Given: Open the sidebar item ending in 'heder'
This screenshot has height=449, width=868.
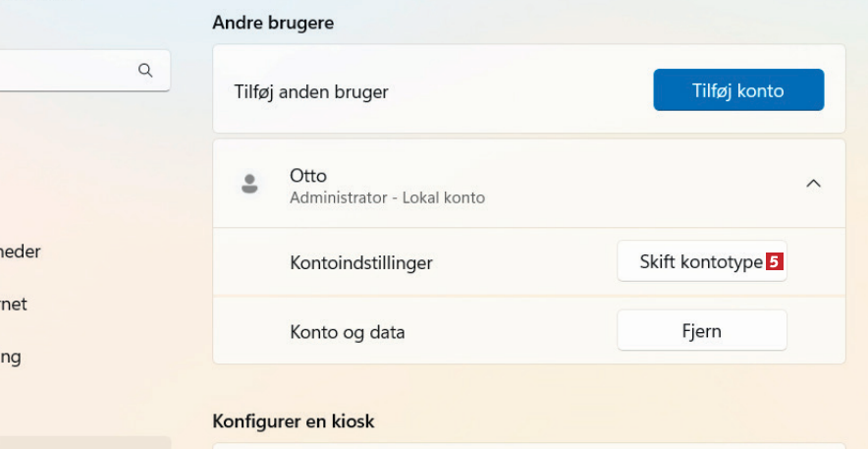Looking at the screenshot, I should 20,252.
